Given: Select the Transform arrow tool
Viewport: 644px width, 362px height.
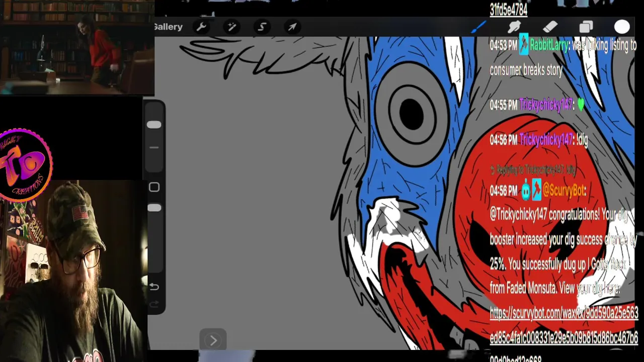Looking at the screenshot, I should click(292, 27).
